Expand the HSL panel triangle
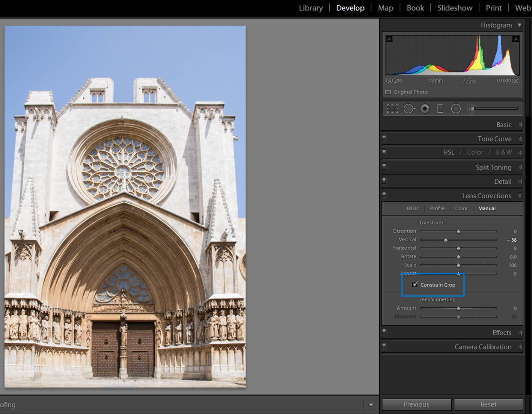Screen dimensions: 532x414 (x=520, y=153)
